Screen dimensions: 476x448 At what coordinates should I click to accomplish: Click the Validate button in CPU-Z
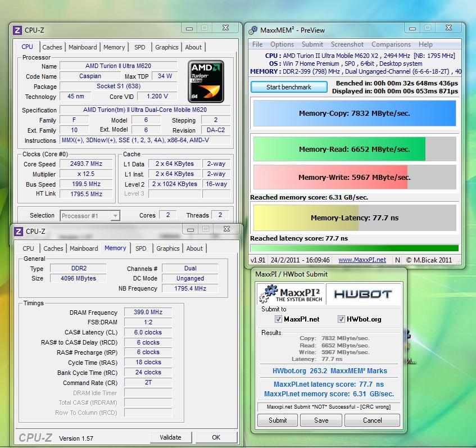(171, 437)
